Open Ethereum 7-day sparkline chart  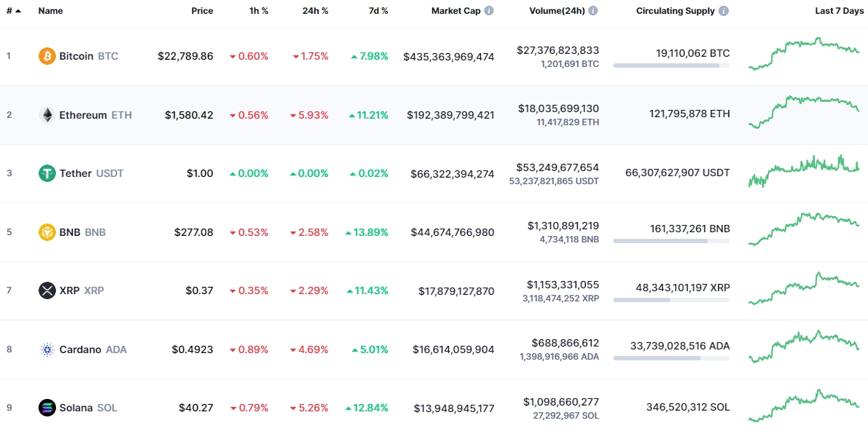pyautogui.click(x=804, y=112)
